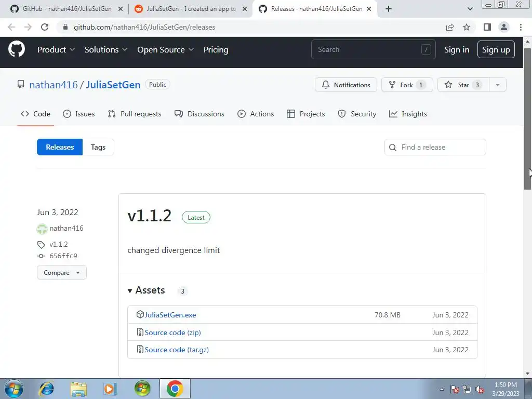Expand the Open Source menu
This screenshot has width=532, height=399.
pos(166,49)
